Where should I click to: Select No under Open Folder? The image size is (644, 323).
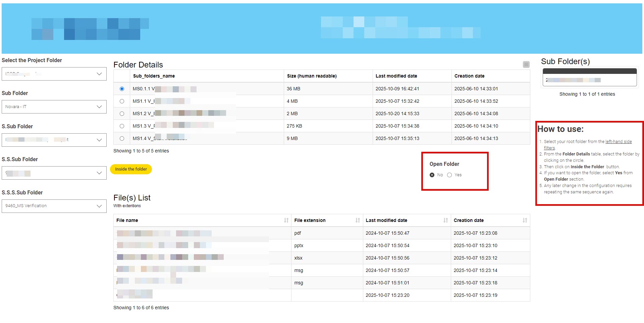click(x=432, y=175)
